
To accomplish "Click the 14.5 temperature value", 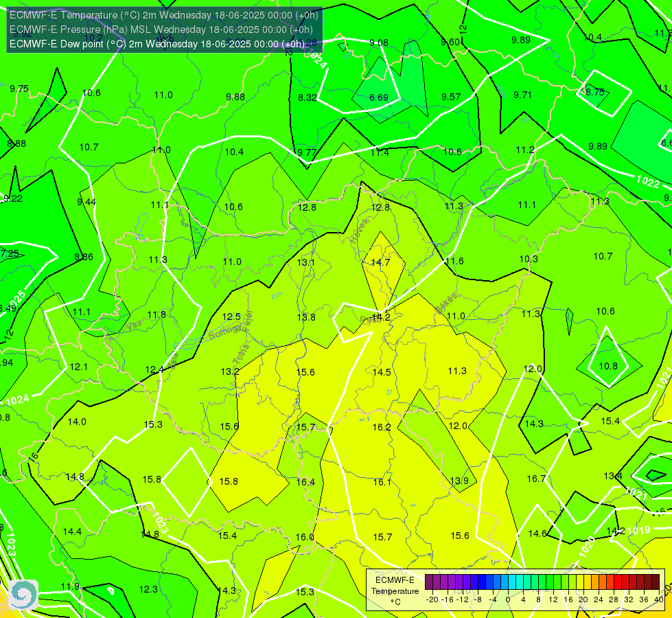I will pos(382,372).
